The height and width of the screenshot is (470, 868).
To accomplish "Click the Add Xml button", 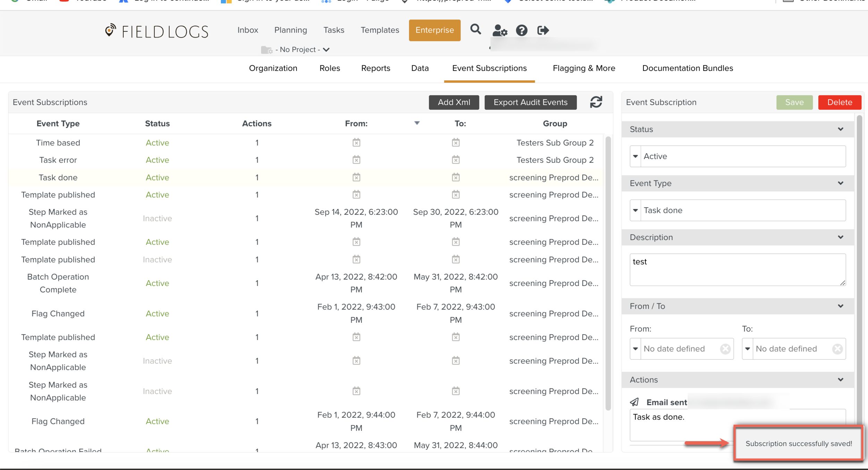I will point(454,102).
